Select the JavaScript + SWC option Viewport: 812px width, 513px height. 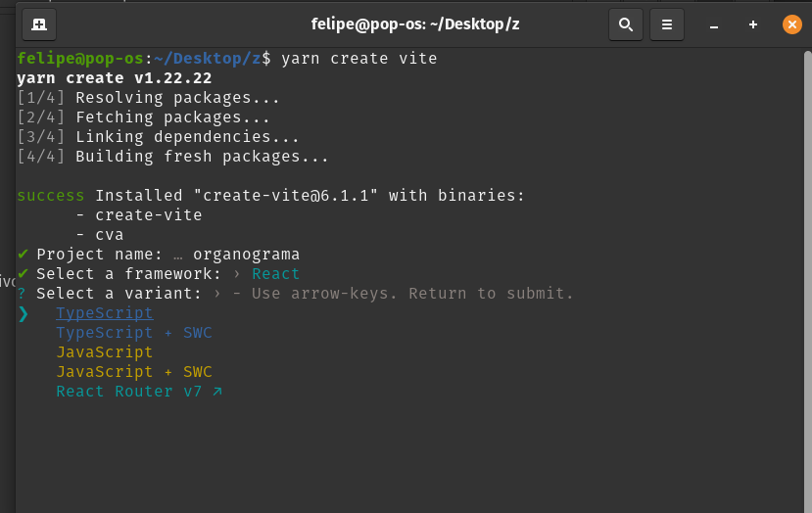tap(133, 372)
